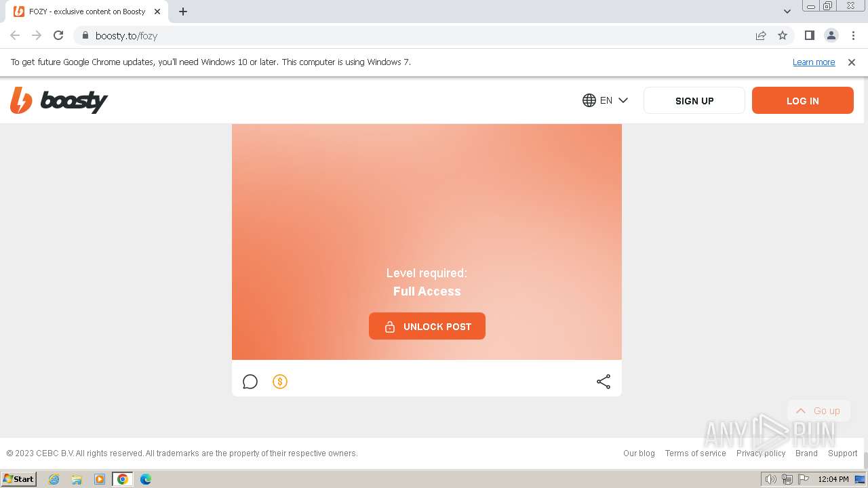Click the Go up button

818,411
